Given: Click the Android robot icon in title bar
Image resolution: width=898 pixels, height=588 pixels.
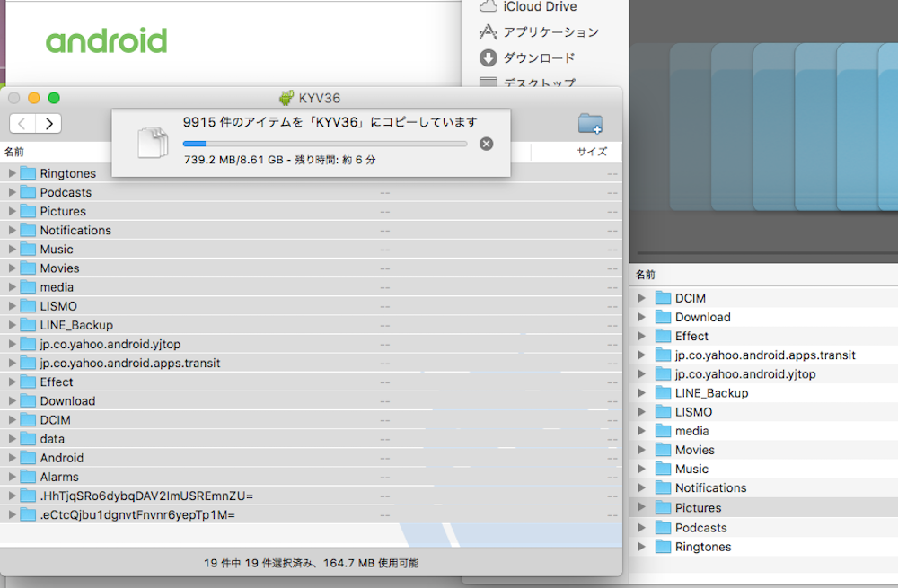Looking at the screenshot, I should coord(286,98).
